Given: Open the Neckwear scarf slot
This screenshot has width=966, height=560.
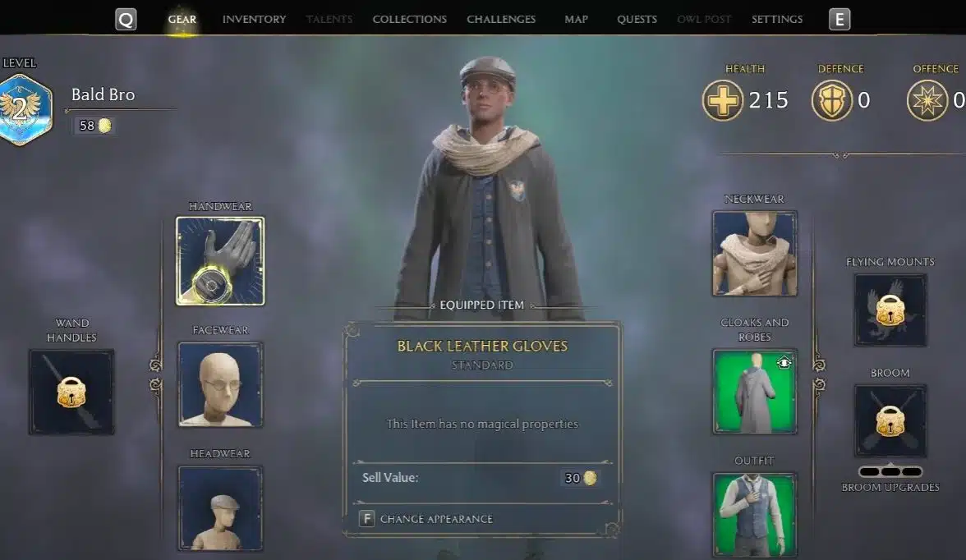Looking at the screenshot, I should [x=755, y=253].
